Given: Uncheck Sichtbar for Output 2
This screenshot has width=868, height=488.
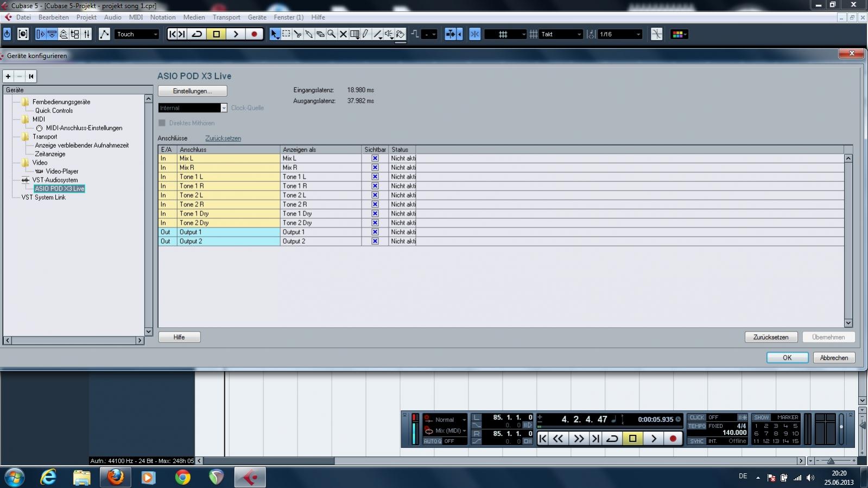Looking at the screenshot, I should pyautogui.click(x=375, y=242).
